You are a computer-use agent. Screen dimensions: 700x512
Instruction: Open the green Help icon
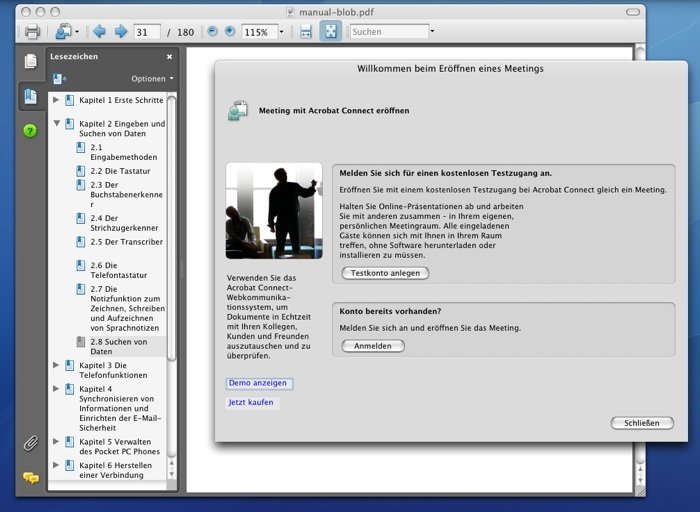pyautogui.click(x=30, y=131)
